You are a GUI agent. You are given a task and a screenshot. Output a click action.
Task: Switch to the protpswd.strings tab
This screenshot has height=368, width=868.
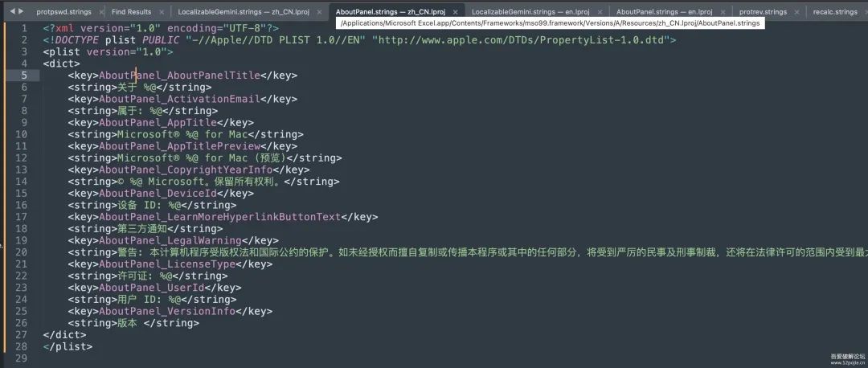tap(63, 11)
